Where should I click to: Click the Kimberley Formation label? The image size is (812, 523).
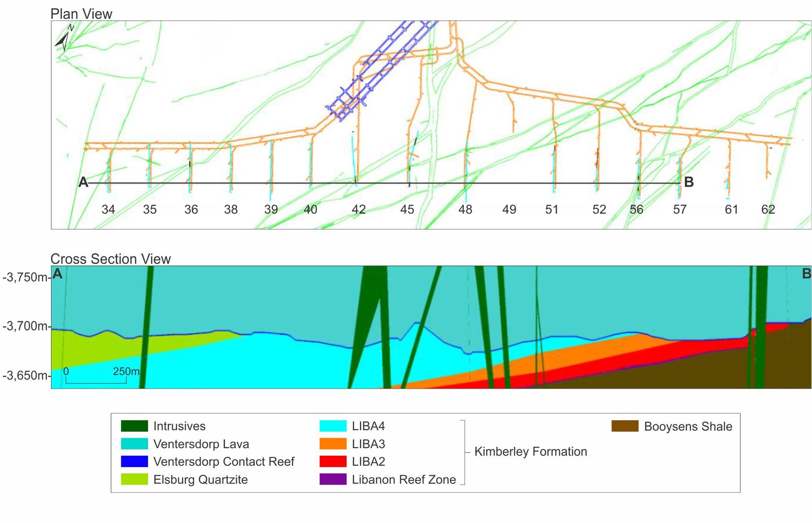[530, 451]
